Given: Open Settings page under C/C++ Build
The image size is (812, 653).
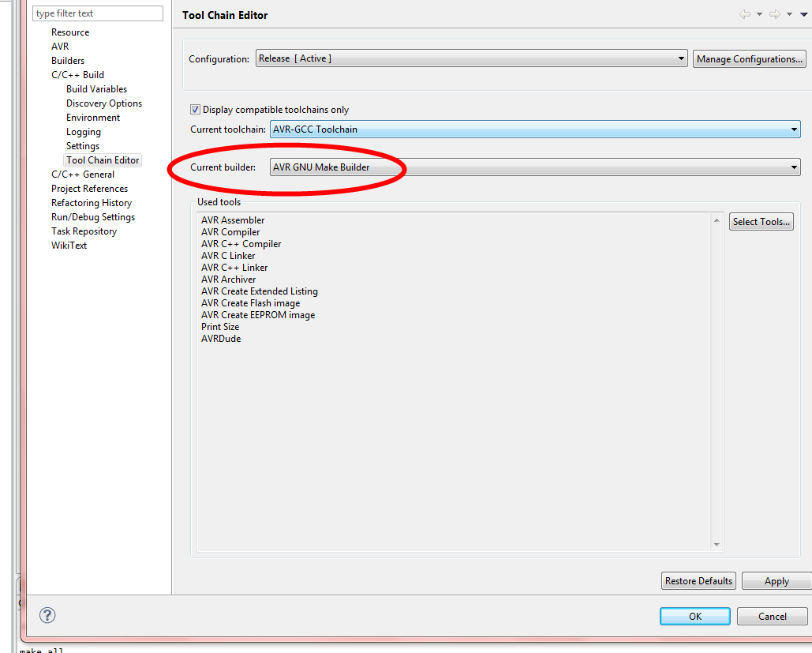Looking at the screenshot, I should 83,146.
